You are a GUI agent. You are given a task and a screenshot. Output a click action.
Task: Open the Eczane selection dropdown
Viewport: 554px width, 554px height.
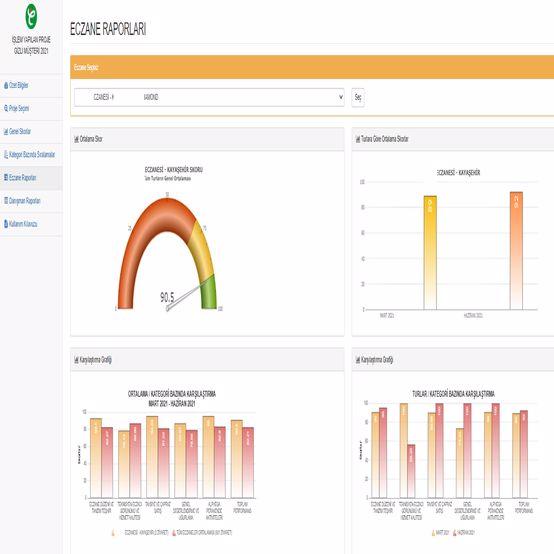(x=209, y=97)
